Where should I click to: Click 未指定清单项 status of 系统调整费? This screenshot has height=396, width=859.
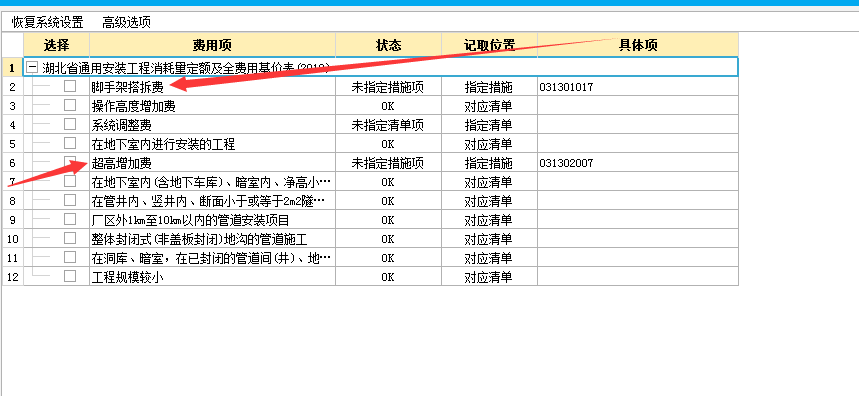pos(387,125)
